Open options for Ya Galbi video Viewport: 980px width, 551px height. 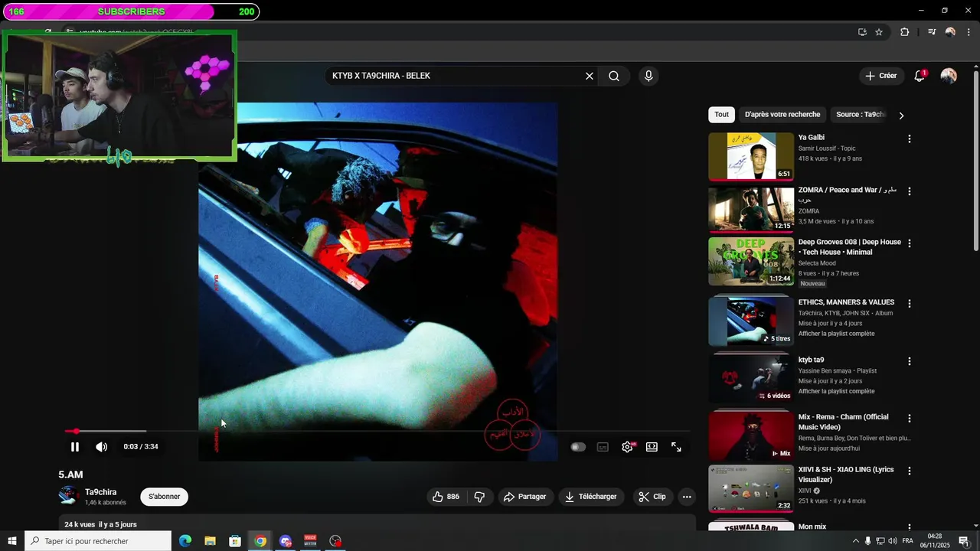point(910,139)
